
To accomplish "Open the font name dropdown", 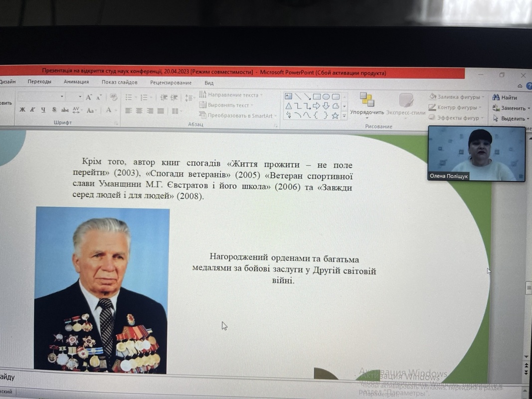I will [x=62, y=97].
